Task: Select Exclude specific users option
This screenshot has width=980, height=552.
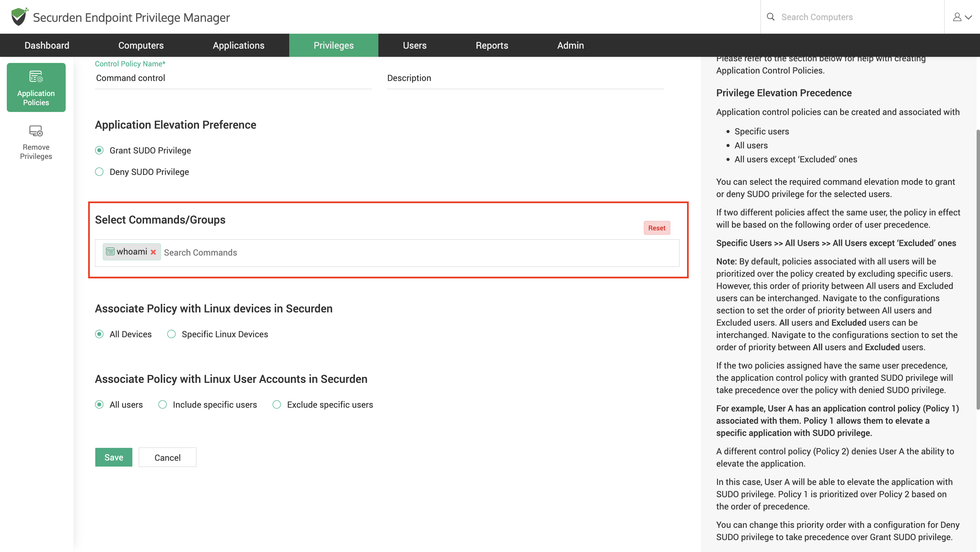Action: (x=277, y=404)
